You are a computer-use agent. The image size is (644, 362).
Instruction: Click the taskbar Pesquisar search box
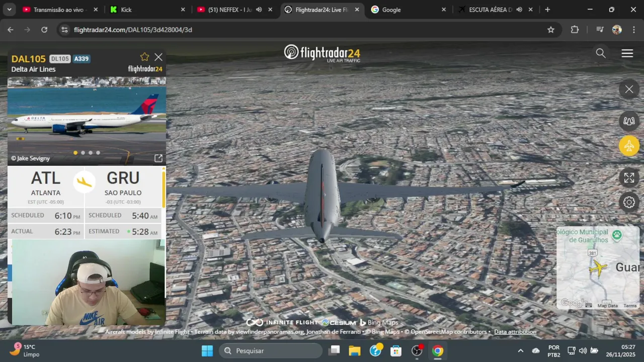tap(270, 351)
